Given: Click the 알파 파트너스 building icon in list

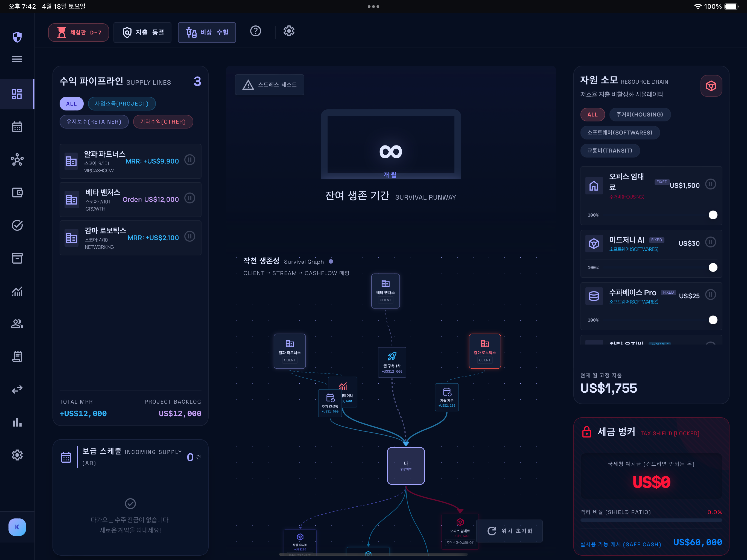Looking at the screenshot, I should 71,161.
